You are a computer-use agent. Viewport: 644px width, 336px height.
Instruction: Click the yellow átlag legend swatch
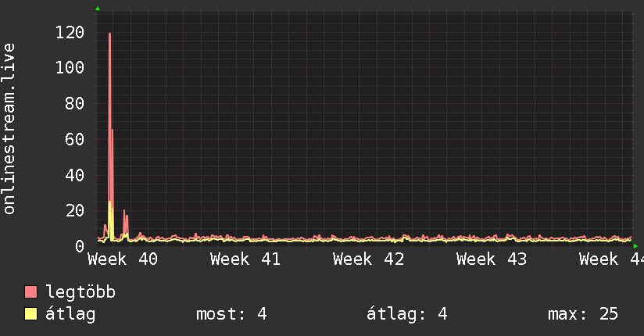(x=30, y=313)
